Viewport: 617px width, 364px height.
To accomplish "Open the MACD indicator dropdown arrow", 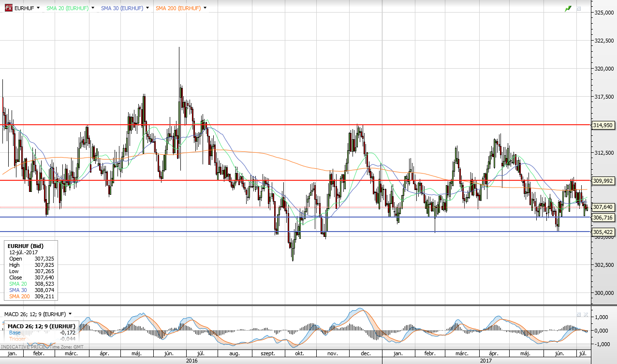I will pyautogui.click(x=71, y=314).
